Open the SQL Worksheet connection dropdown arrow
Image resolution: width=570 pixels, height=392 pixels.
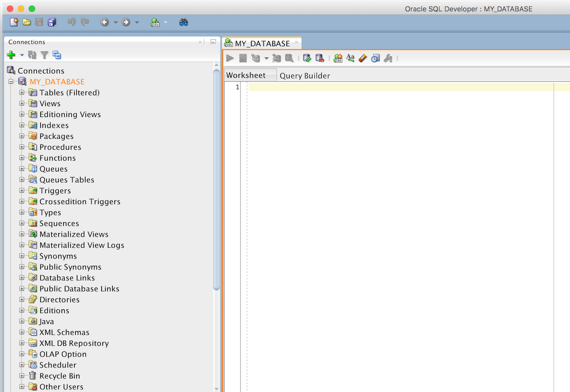(x=166, y=22)
